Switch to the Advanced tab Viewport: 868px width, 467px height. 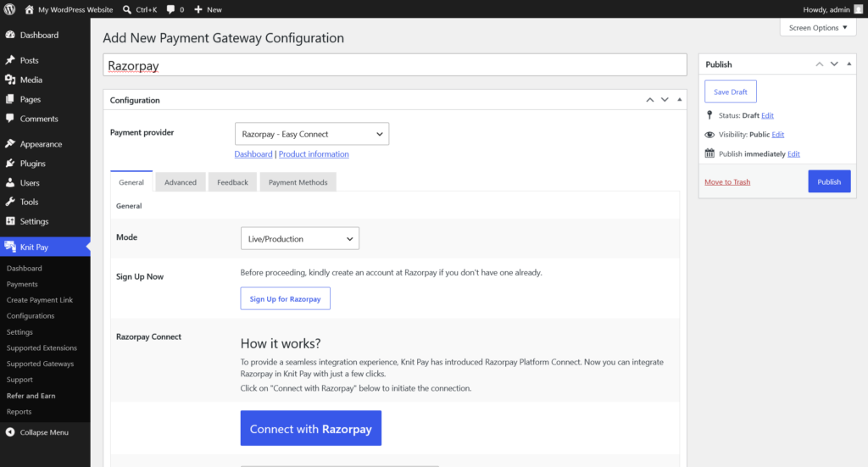click(181, 182)
